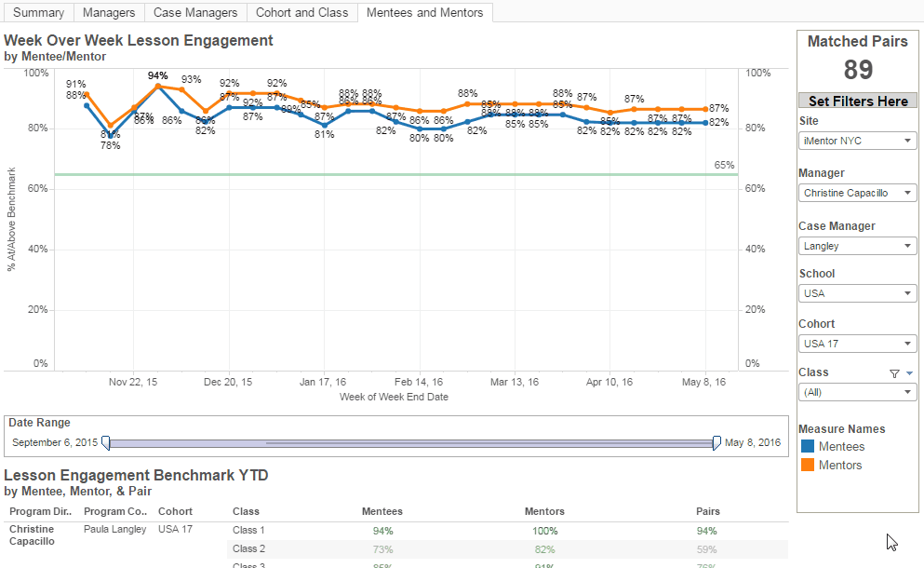Open Class filter options small arrow
Screen dimensions: 924x568
909,373
